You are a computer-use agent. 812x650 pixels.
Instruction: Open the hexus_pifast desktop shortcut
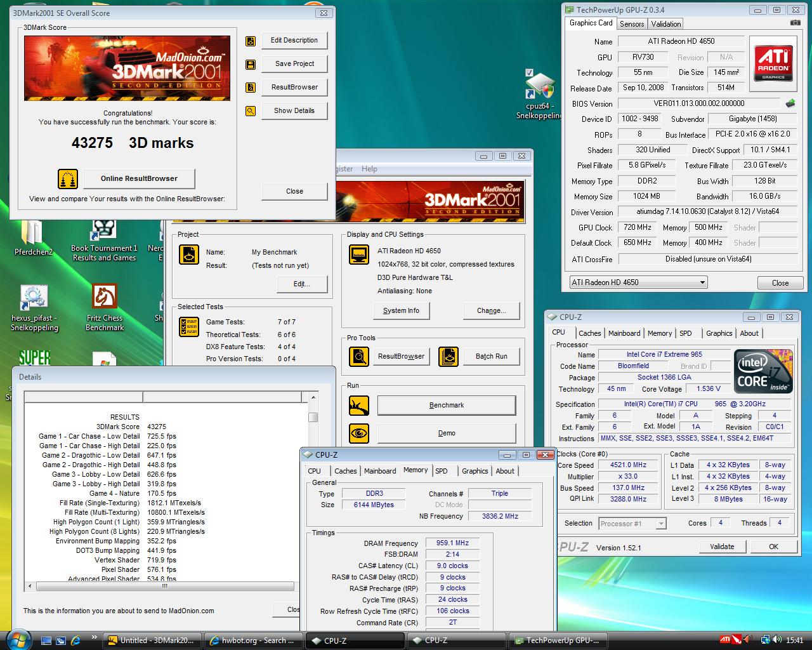click(x=34, y=308)
